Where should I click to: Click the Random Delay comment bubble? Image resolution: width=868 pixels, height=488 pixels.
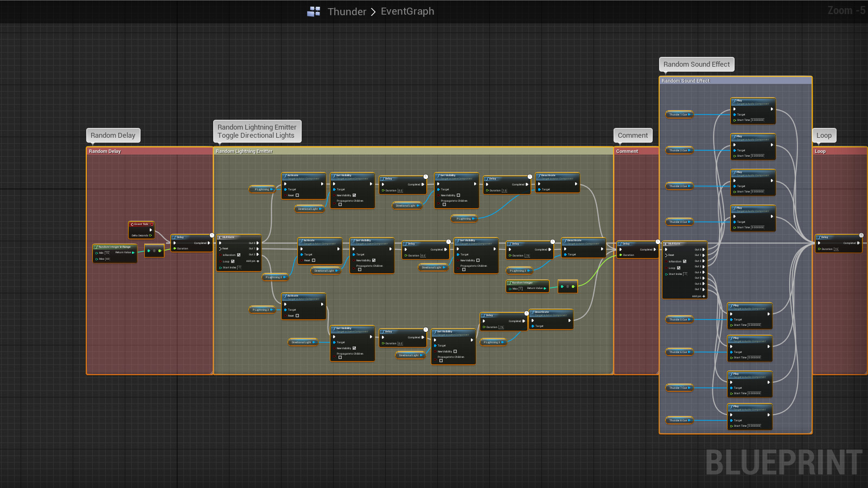coord(113,135)
